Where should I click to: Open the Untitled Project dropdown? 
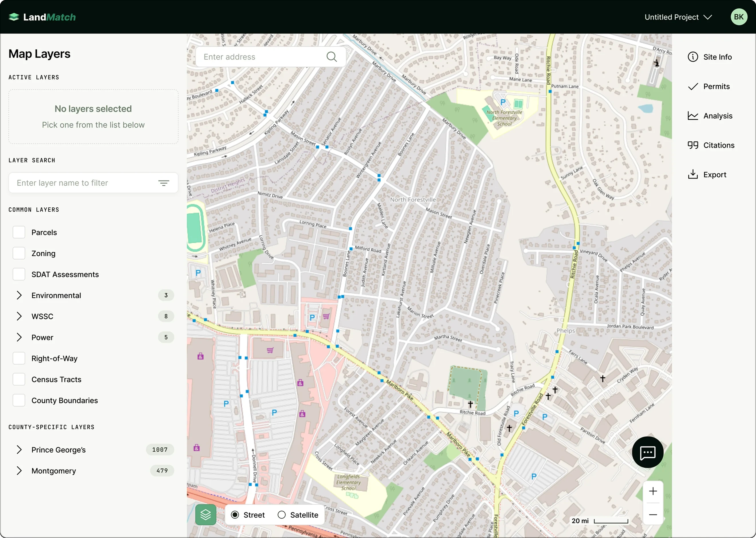coord(678,17)
